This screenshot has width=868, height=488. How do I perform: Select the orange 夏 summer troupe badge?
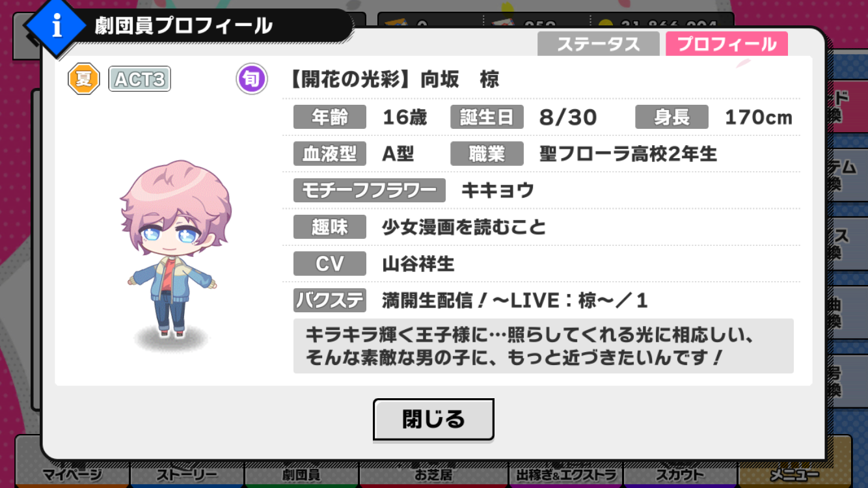[84, 79]
